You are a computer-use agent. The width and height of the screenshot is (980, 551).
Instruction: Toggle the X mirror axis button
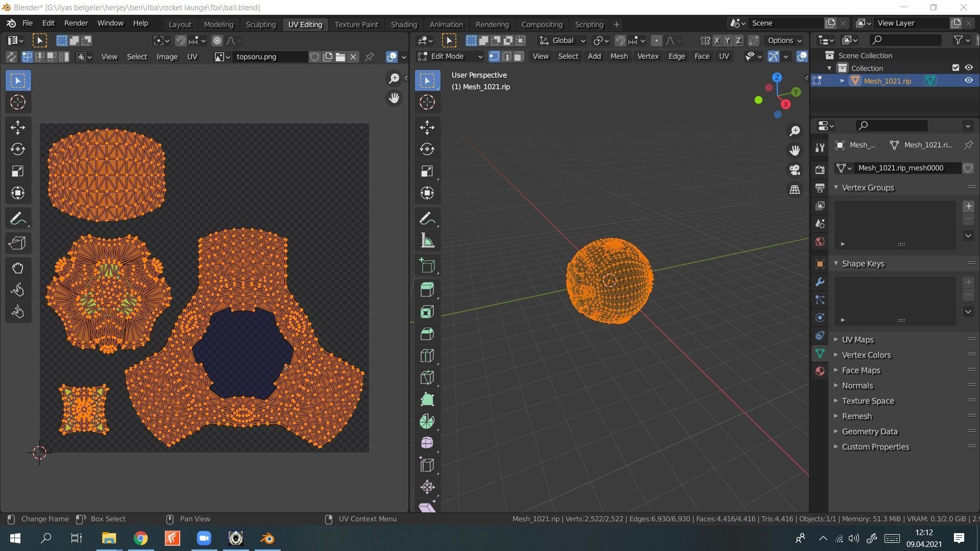coord(717,41)
